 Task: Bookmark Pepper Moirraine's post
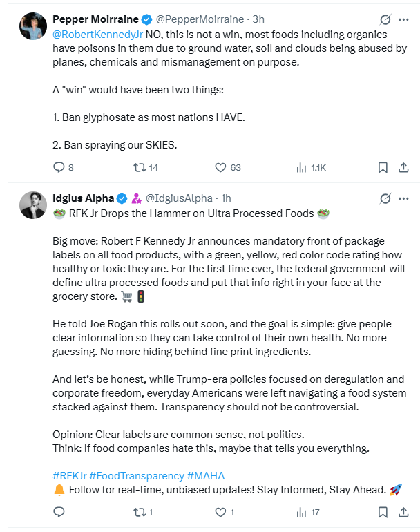(383, 167)
